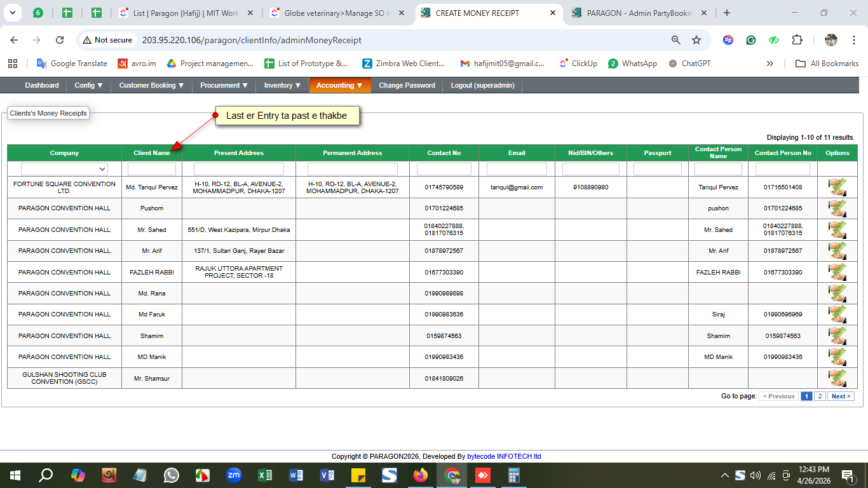Launch Firefox from the taskbar
868x488 pixels.
[x=421, y=475]
